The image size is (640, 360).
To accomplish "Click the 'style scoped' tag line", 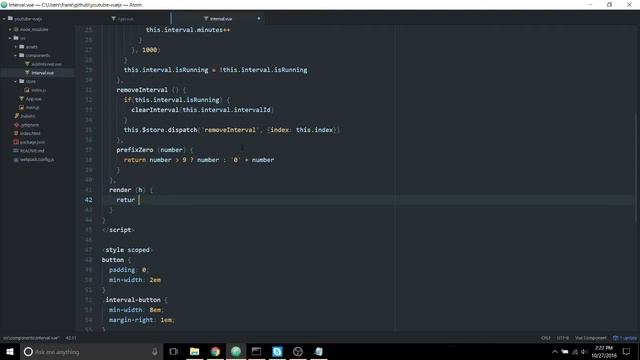I will [127, 250].
